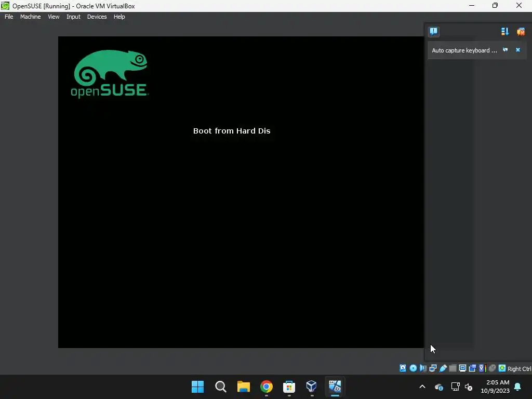This screenshot has width=532, height=399.
Task: Open the Devices menu
Action: [x=97, y=17]
